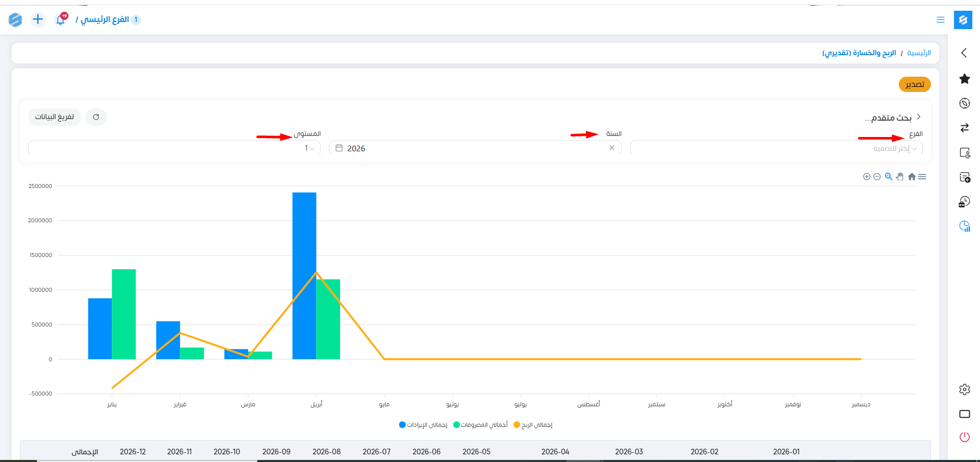The height and width of the screenshot is (462, 980).
Task: Click the red power logout icon
Action: pyautogui.click(x=964, y=437)
